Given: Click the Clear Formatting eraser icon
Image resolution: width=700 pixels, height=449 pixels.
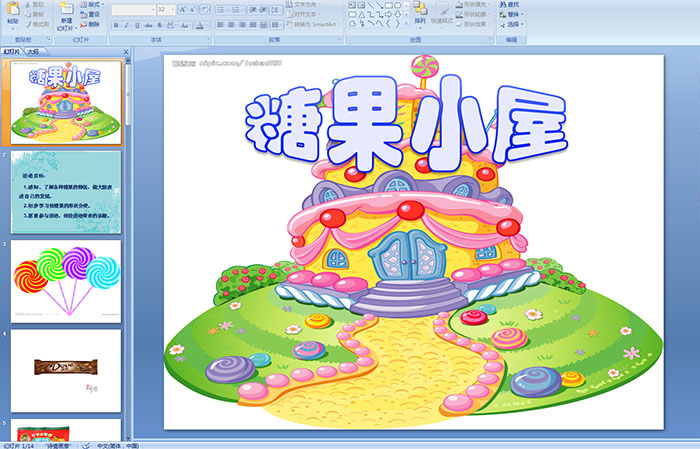Looking at the screenshot, I should pos(205,9).
